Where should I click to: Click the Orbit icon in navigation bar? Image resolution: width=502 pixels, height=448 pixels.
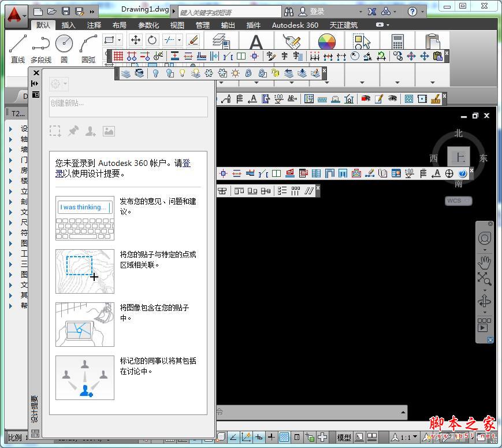tap(485, 302)
